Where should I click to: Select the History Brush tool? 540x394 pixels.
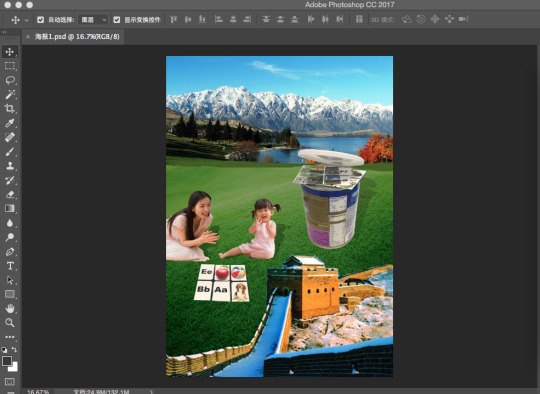click(10, 180)
